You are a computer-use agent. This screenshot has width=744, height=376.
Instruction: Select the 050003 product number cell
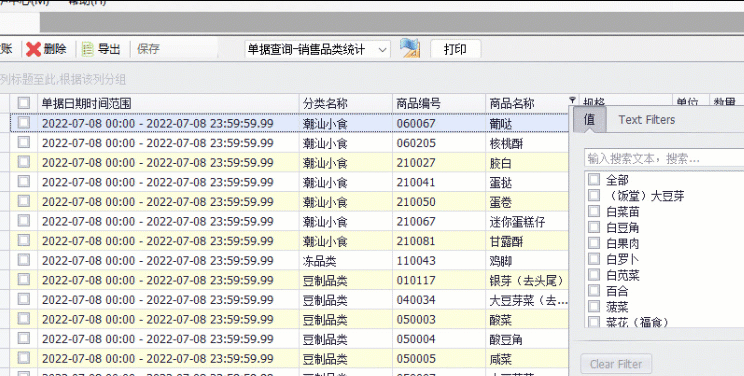coord(439,319)
